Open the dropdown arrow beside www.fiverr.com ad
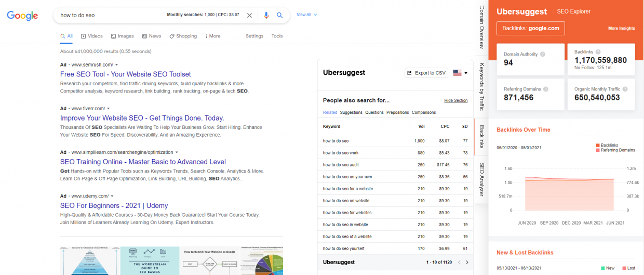 point(109,109)
